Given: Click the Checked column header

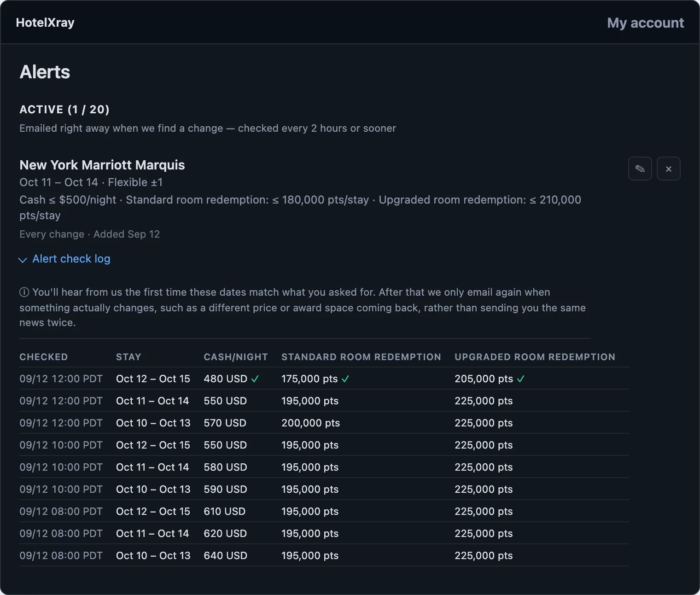Looking at the screenshot, I should tap(44, 357).
